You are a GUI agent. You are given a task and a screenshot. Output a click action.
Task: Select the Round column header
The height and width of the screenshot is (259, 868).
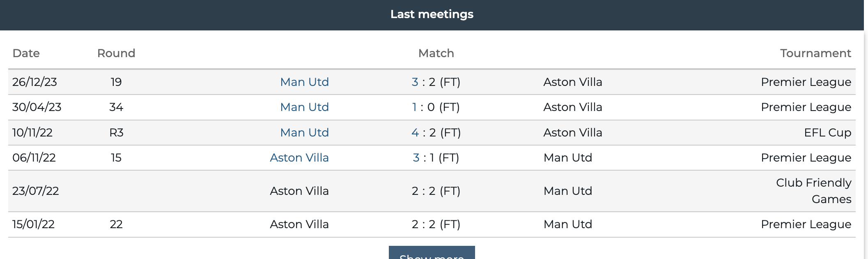click(116, 53)
